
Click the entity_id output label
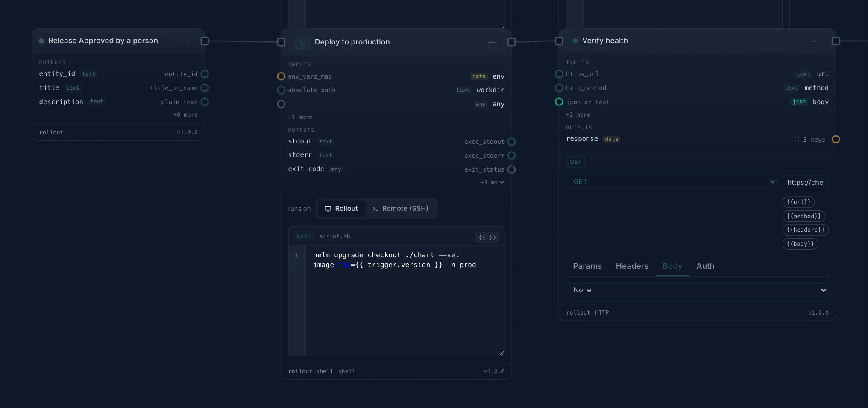pyautogui.click(x=57, y=74)
